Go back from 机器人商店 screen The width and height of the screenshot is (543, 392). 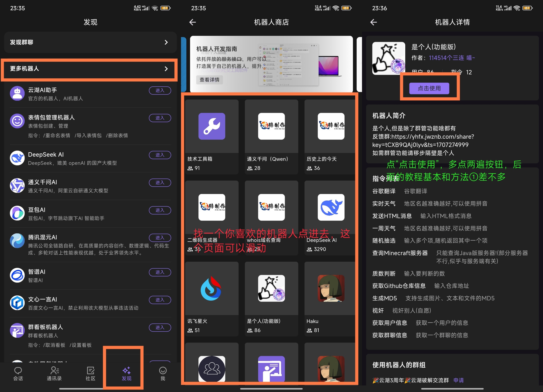click(x=192, y=22)
